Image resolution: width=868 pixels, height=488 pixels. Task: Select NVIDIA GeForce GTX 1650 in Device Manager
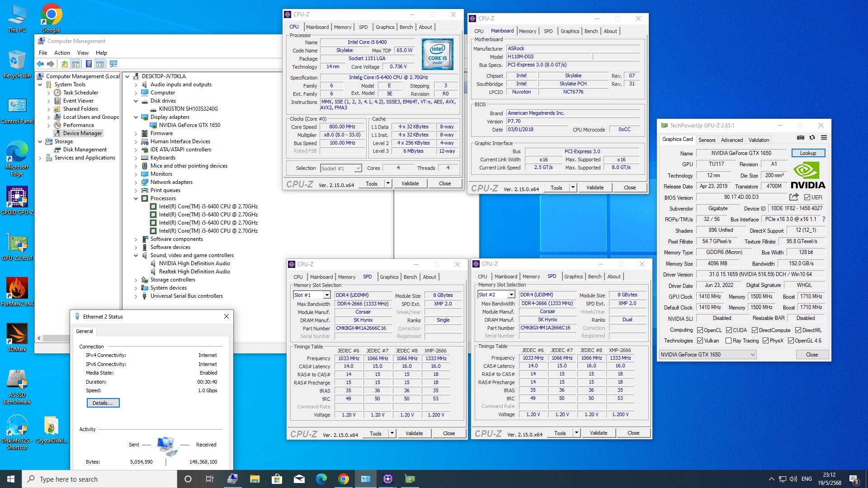click(189, 125)
